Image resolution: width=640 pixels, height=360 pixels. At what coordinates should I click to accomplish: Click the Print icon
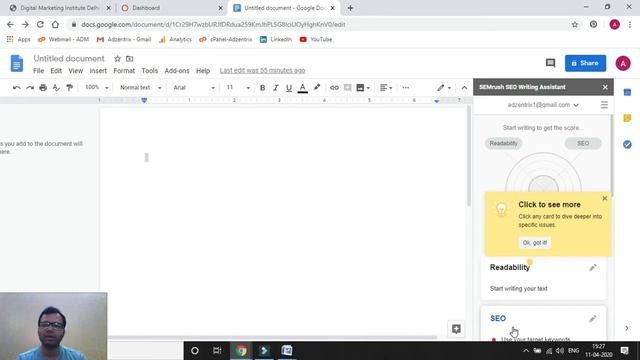click(x=43, y=87)
